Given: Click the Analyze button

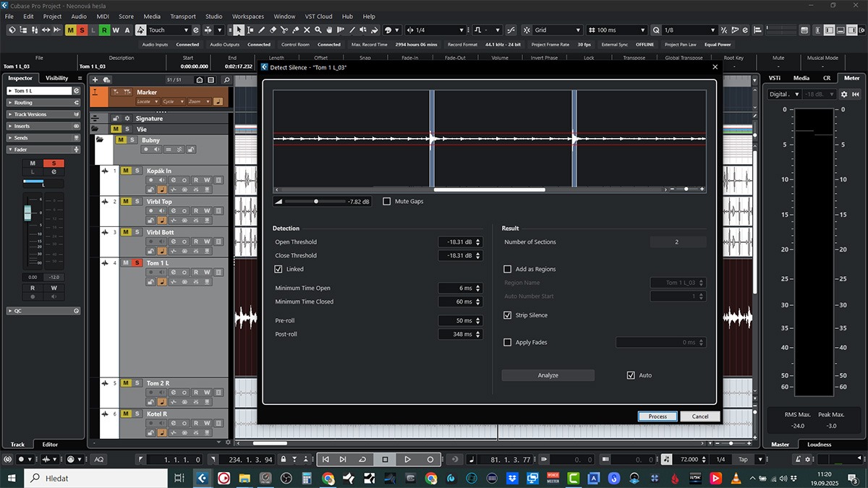Looking at the screenshot, I should [548, 375].
